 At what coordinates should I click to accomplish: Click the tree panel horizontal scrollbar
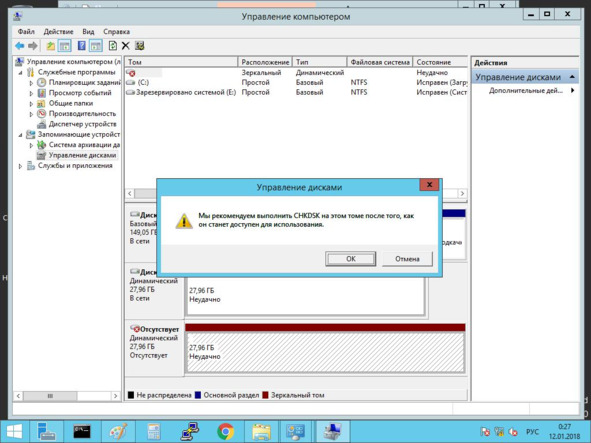(67, 396)
